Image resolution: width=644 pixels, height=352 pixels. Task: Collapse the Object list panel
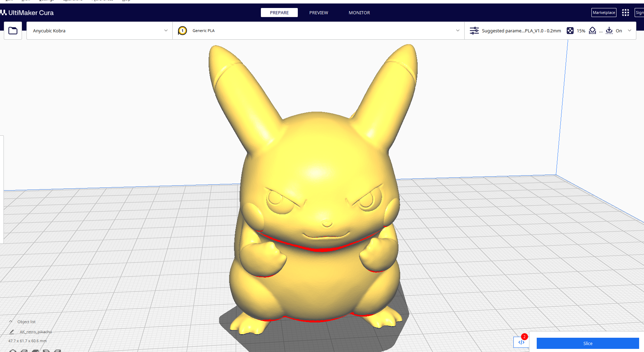[11, 322]
